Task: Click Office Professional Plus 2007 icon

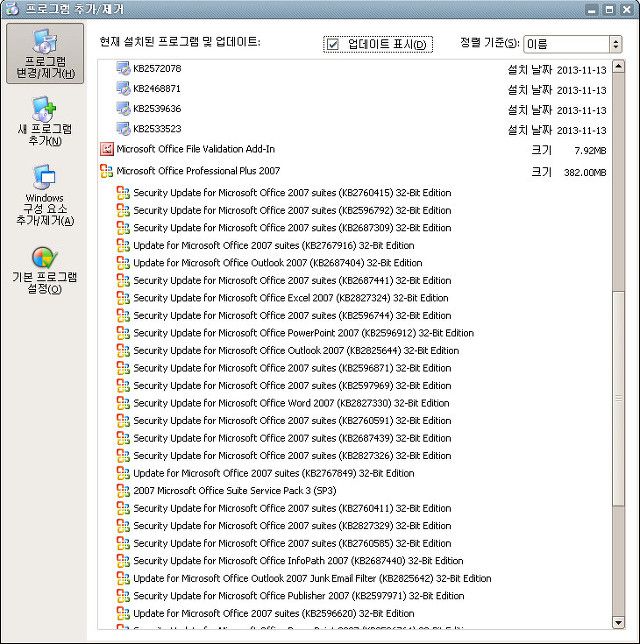Action: [106, 171]
